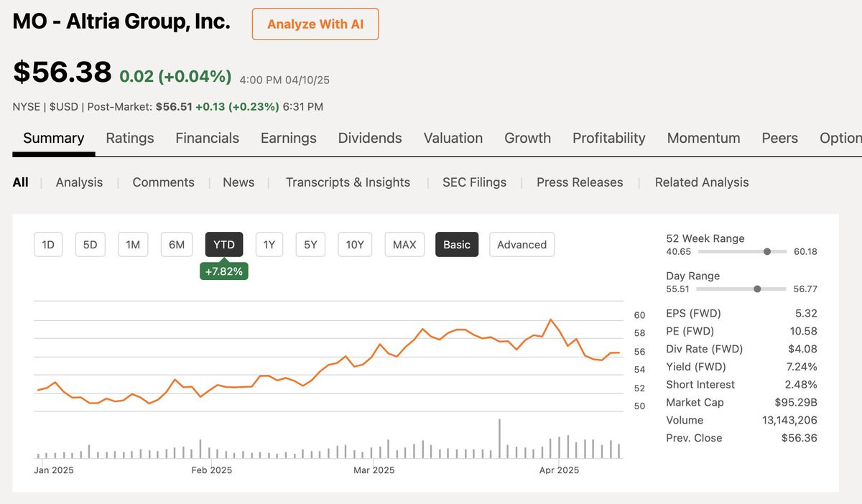The width and height of the screenshot is (862, 504).
Task: Select the 1M time range
Action: pos(133,244)
